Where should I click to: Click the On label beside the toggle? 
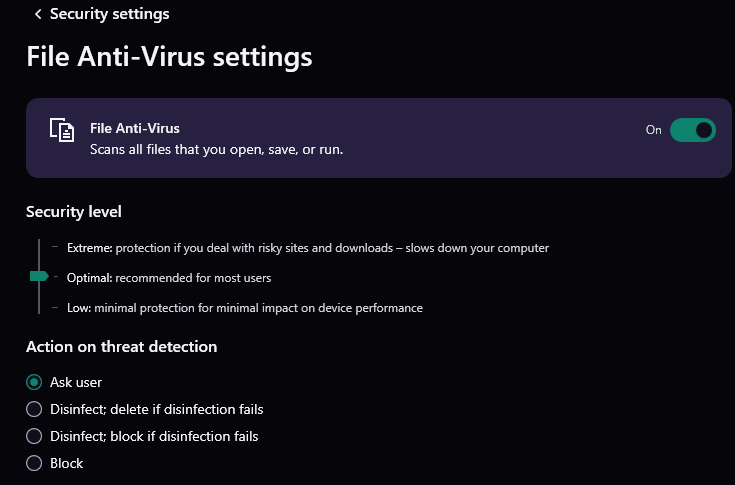click(653, 130)
